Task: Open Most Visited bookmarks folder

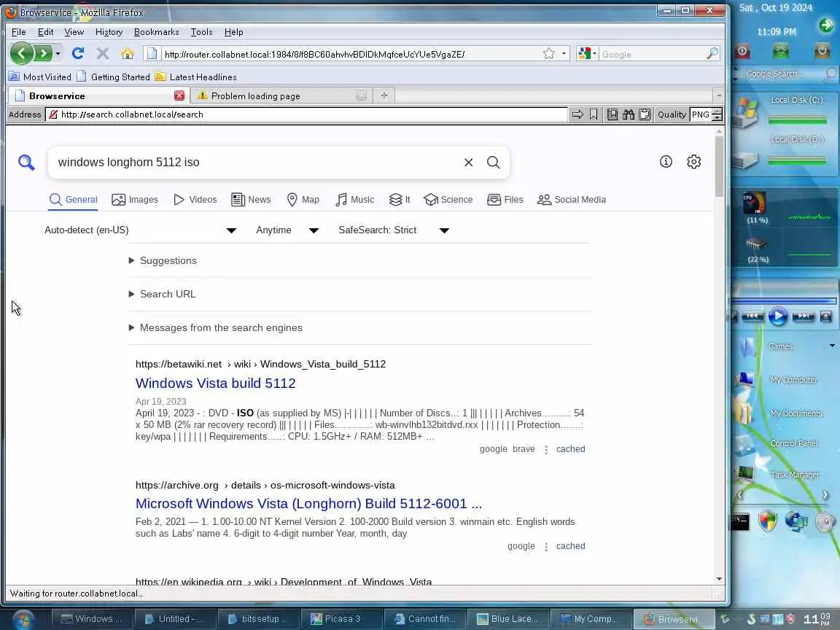Action: pyautogui.click(x=40, y=77)
